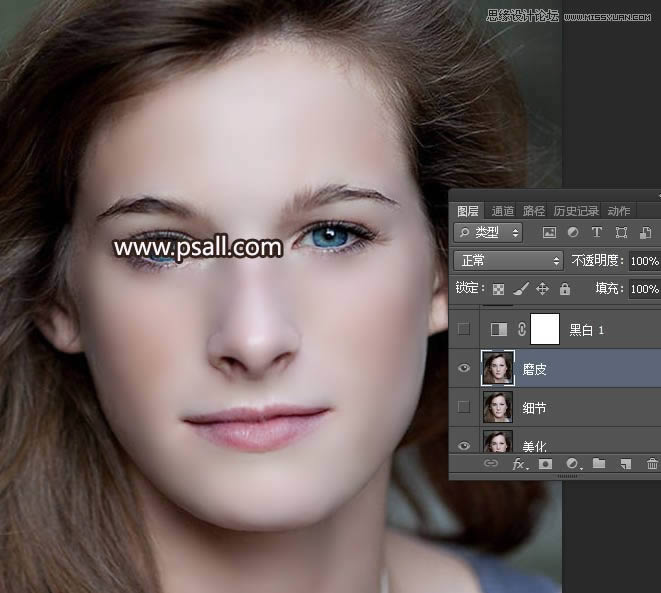
Task: Switch to the 历史记录 tab
Action: coord(576,211)
